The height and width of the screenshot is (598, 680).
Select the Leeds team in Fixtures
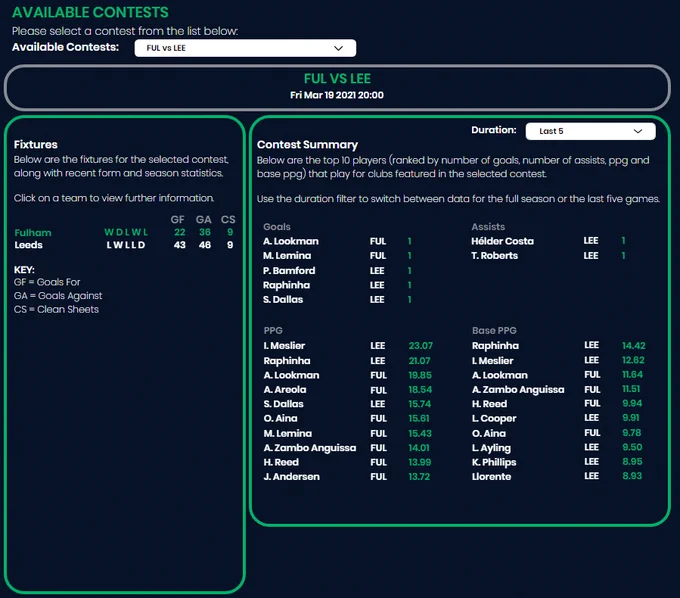click(29, 245)
